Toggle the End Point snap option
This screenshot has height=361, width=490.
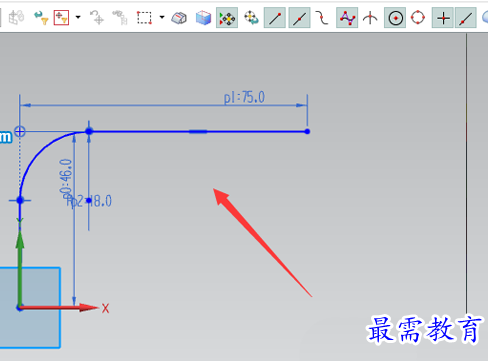pos(275,18)
